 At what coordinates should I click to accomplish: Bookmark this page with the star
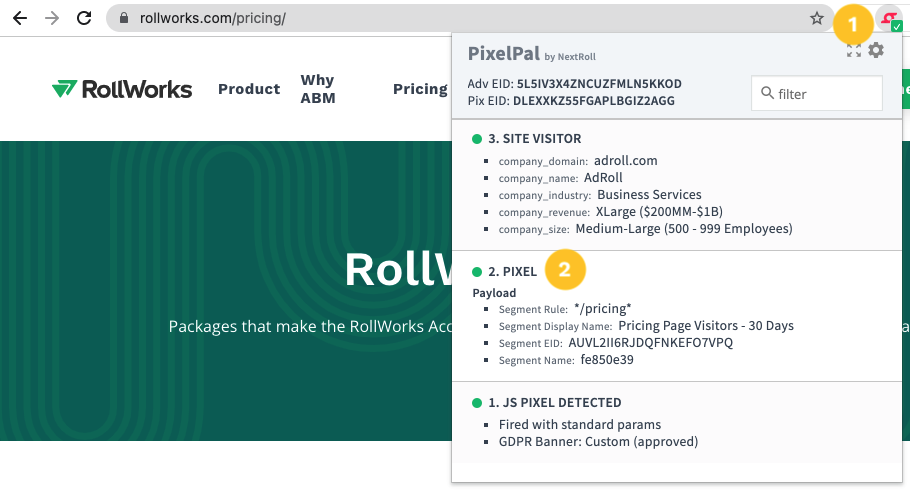click(x=817, y=19)
